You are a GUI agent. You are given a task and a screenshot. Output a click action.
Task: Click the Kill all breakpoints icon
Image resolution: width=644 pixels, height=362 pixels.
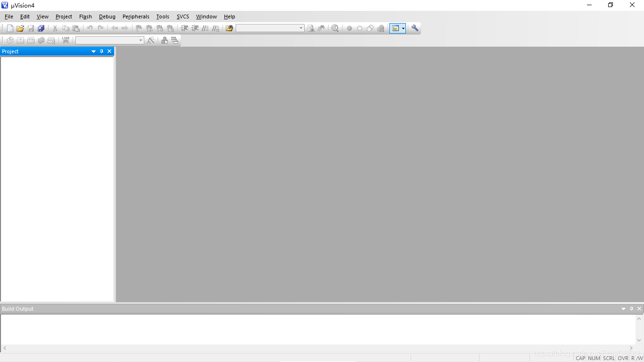[x=380, y=28]
